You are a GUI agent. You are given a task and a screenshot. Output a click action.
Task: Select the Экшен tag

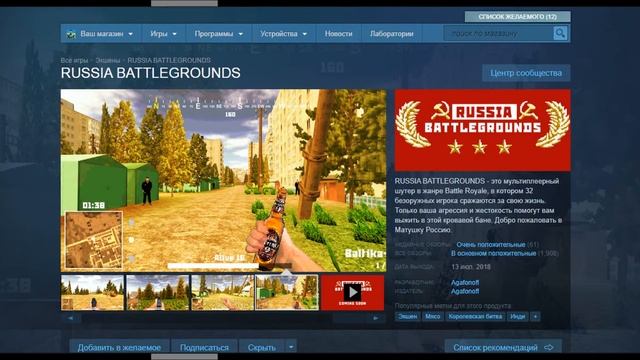pyautogui.click(x=407, y=316)
